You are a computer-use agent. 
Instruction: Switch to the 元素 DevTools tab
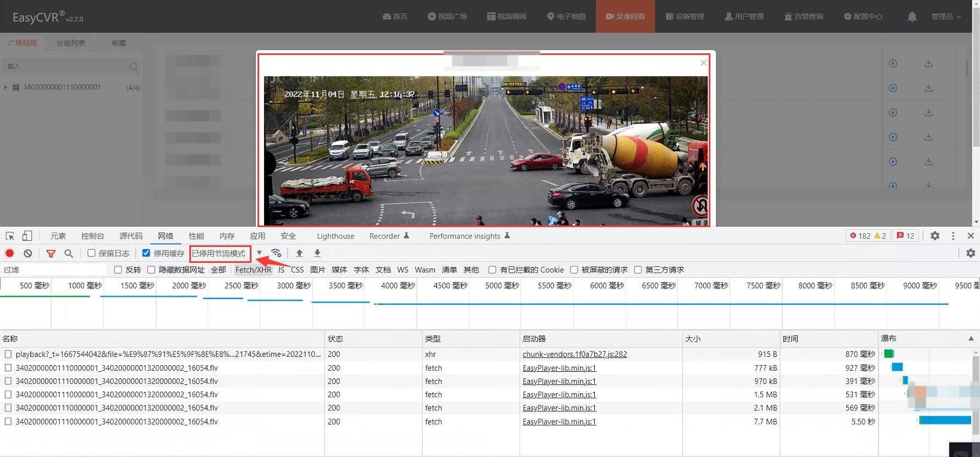point(58,236)
